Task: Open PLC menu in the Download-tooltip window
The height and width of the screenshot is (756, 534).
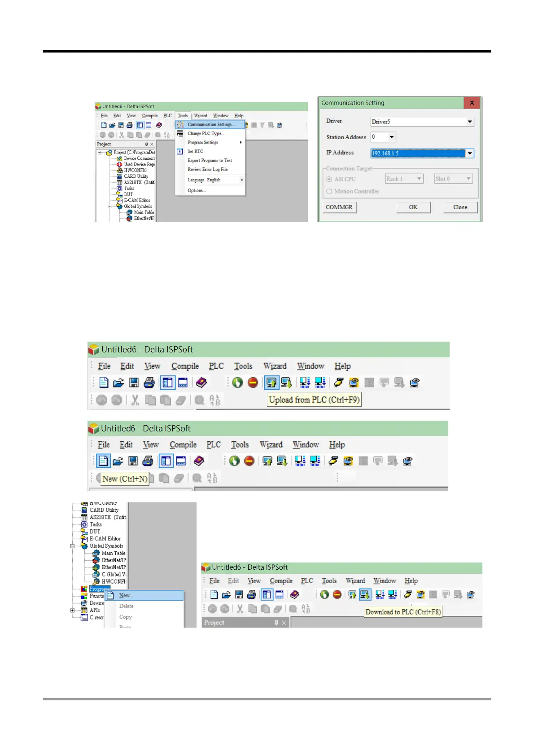Action: pos(307,581)
